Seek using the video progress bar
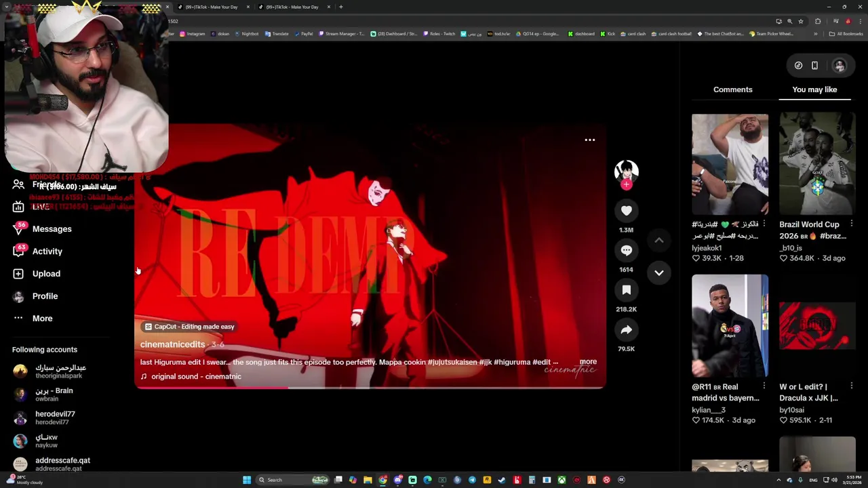 pos(370,388)
